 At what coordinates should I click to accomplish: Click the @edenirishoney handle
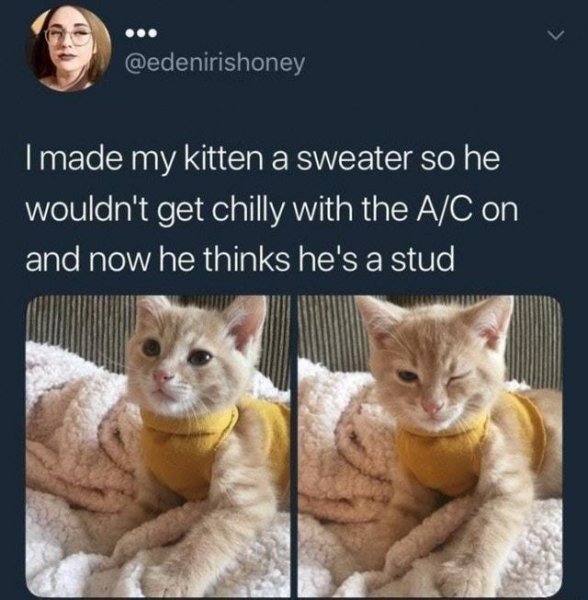(215, 63)
